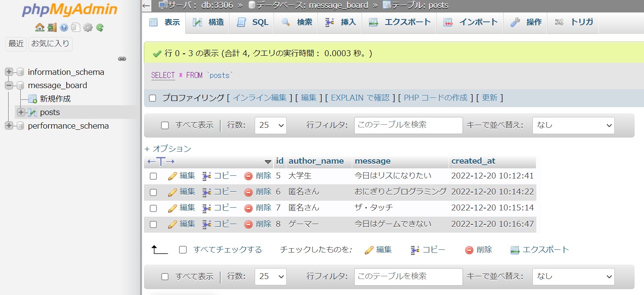Viewport: 644px width, 295px height.
Task: Check the row checkbox for id 8
Action: (153, 224)
